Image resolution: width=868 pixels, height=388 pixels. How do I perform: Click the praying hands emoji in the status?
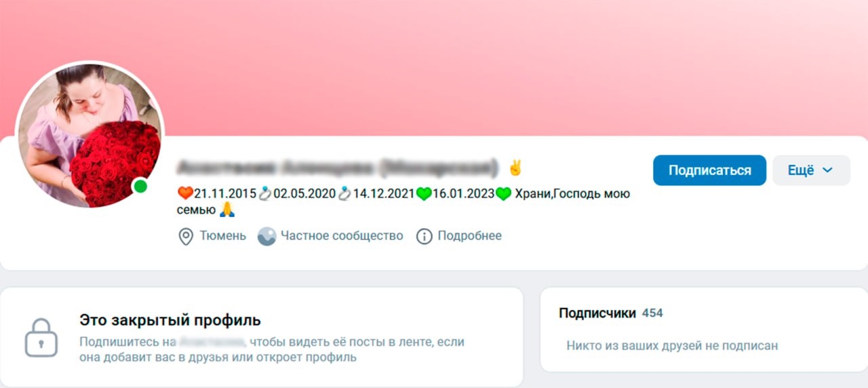tap(226, 210)
